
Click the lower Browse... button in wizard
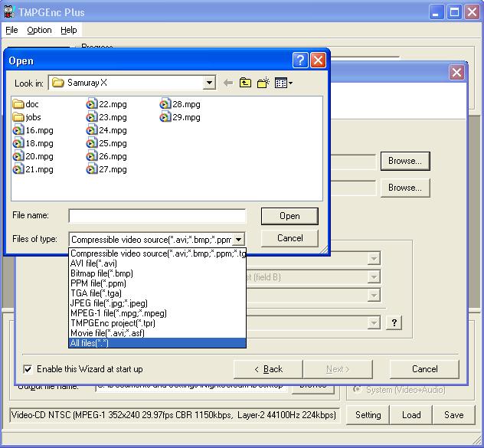pyautogui.click(x=405, y=188)
